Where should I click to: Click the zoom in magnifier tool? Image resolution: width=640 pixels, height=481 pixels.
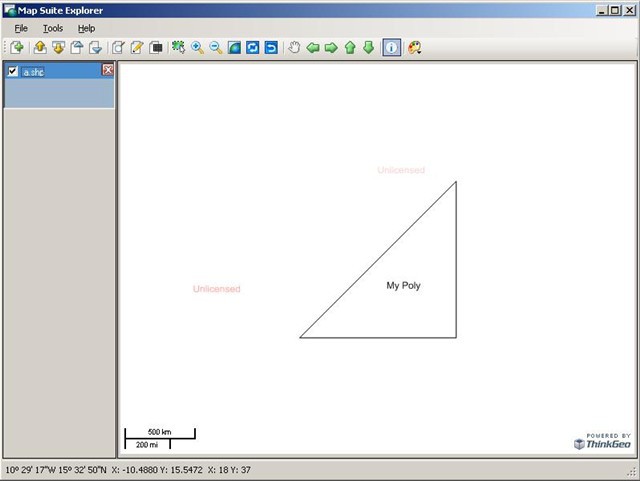pyautogui.click(x=197, y=47)
